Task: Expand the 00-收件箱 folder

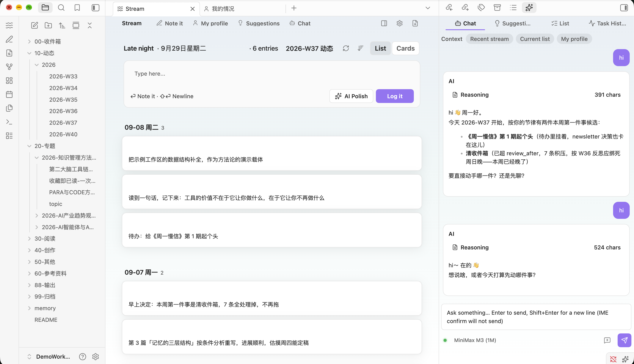Action: (29, 42)
